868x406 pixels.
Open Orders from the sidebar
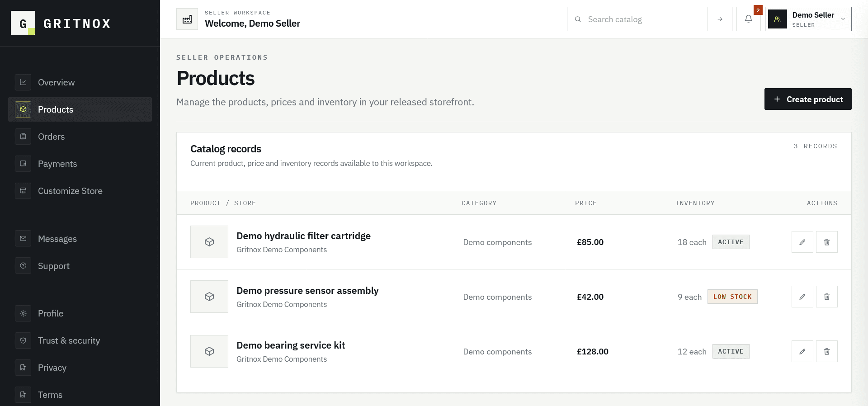[80, 137]
